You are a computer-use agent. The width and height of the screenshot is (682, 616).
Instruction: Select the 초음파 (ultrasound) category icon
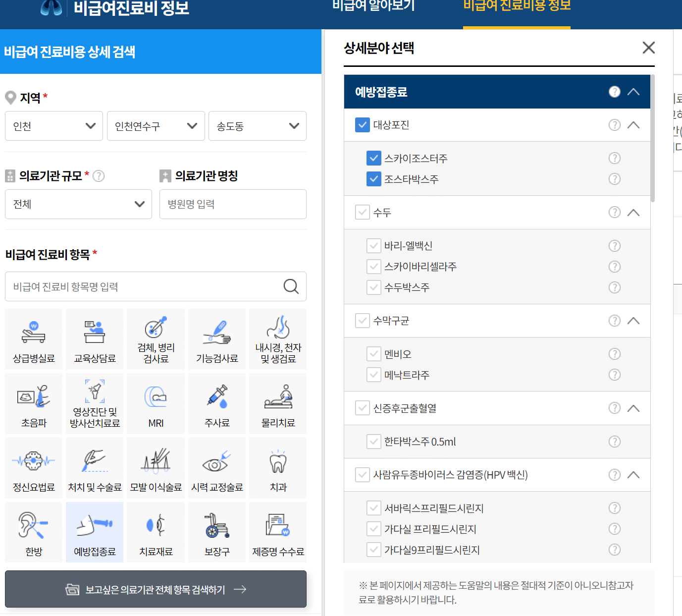[x=33, y=403]
